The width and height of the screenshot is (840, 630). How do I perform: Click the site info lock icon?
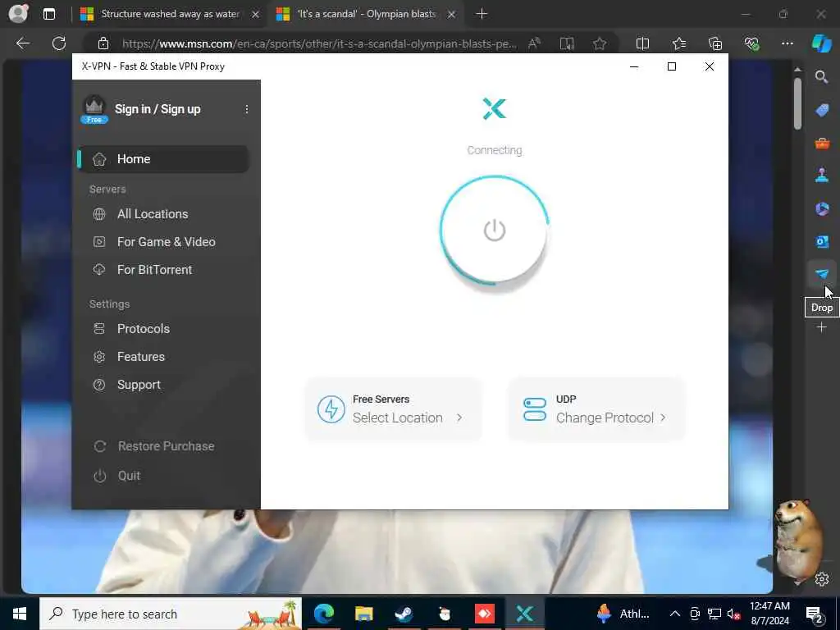tap(103, 43)
